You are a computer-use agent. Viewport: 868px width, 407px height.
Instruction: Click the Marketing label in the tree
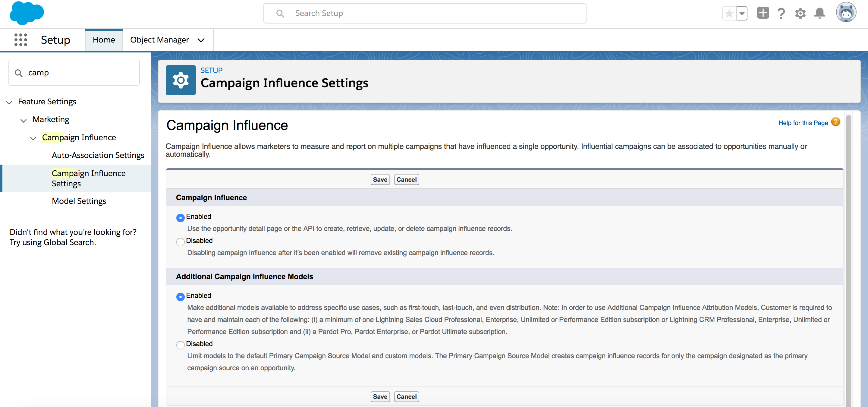51,119
